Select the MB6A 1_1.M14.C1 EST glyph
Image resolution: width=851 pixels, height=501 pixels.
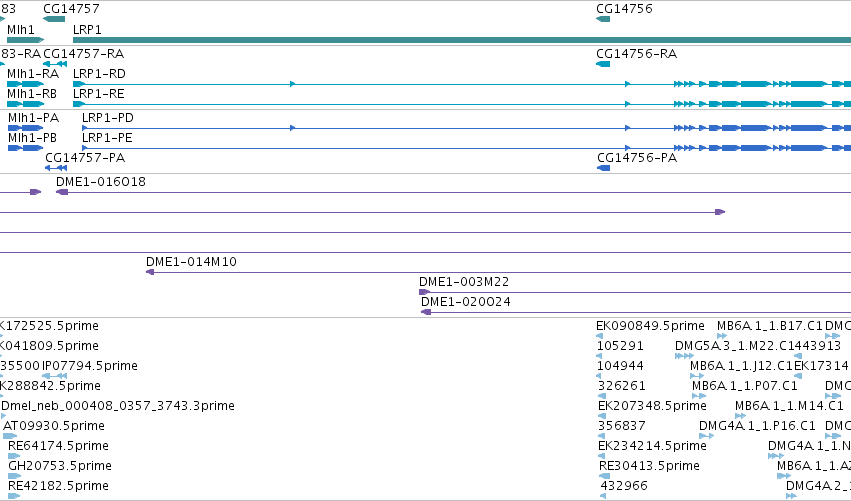[x=740, y=416]
